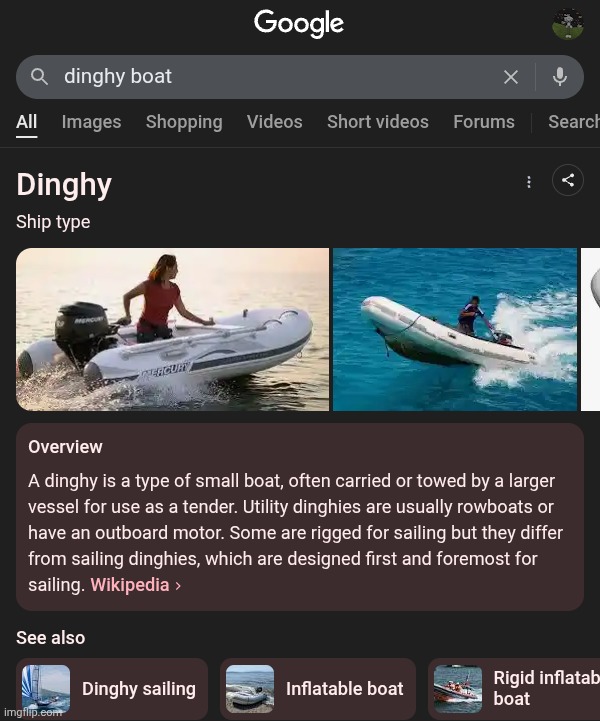Click the search magnifier icon
600x721 pixels.
tap(39, 77)
